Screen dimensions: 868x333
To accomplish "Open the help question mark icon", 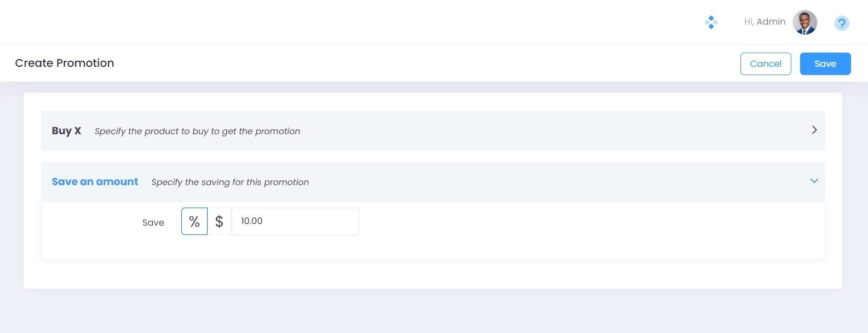I will click(842, 23).
